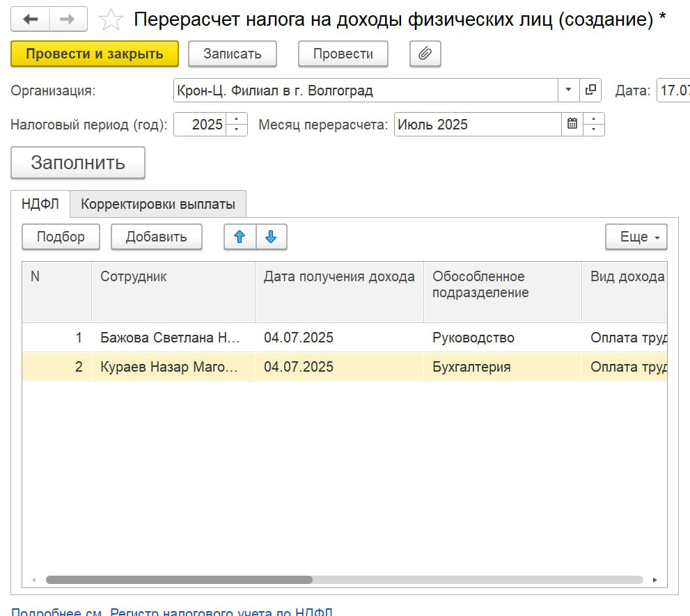Switch to the НДФЛ tab

(x=40, y=204)
